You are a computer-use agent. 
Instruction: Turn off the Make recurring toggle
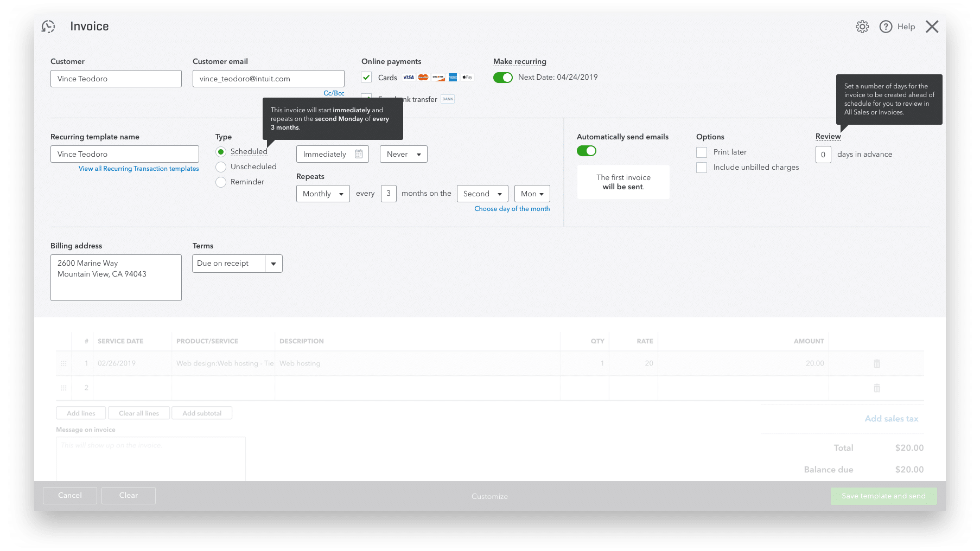[x=502, y=78]
